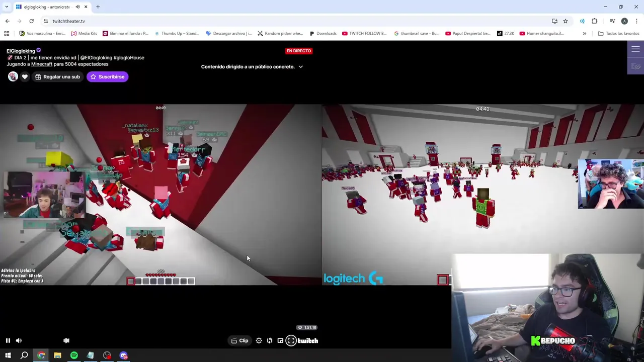Image resolution: width=644 pixels, height=362 pixels.
Task: Close the elglogloking browser tab
Action: (86, 7)
